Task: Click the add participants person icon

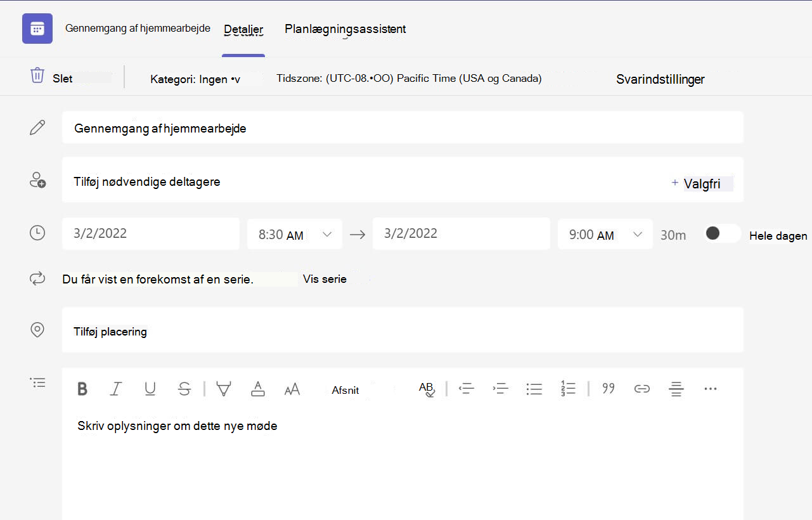Action: [x=38, y=180]
